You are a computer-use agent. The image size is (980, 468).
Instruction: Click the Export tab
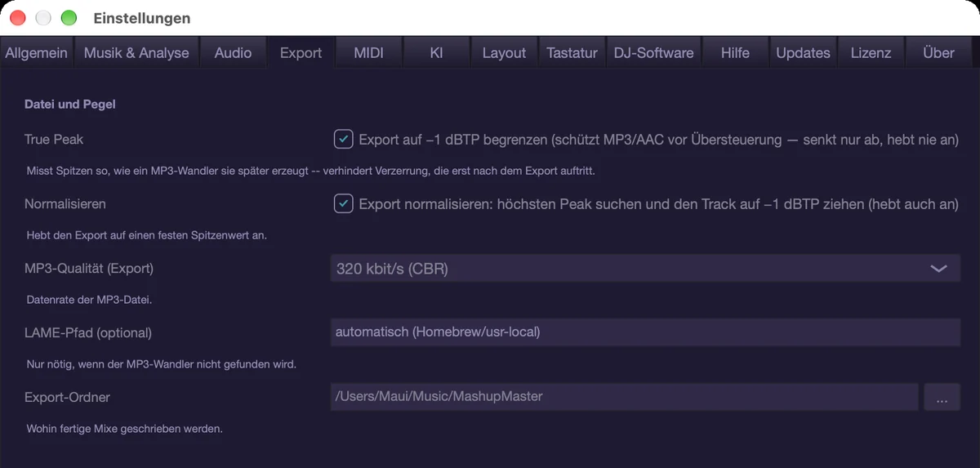(301, 52)
